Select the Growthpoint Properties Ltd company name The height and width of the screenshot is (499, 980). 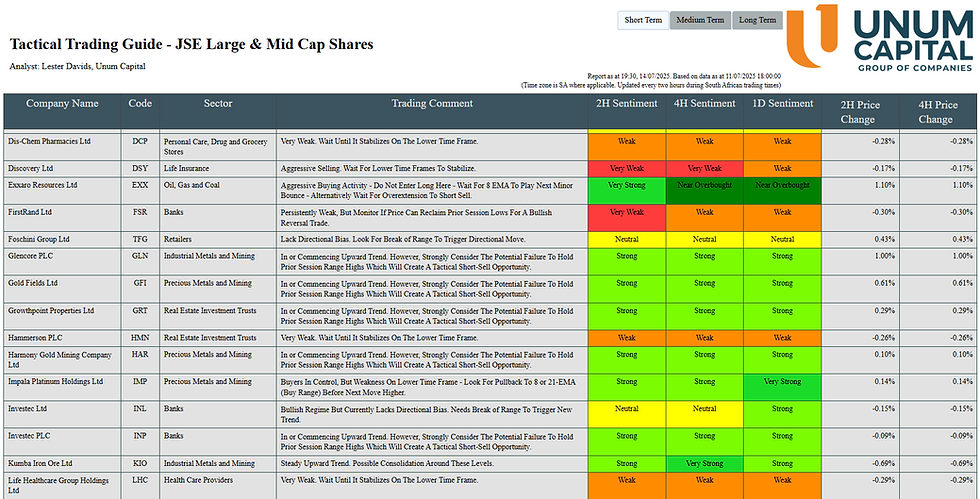click(51, 310)
